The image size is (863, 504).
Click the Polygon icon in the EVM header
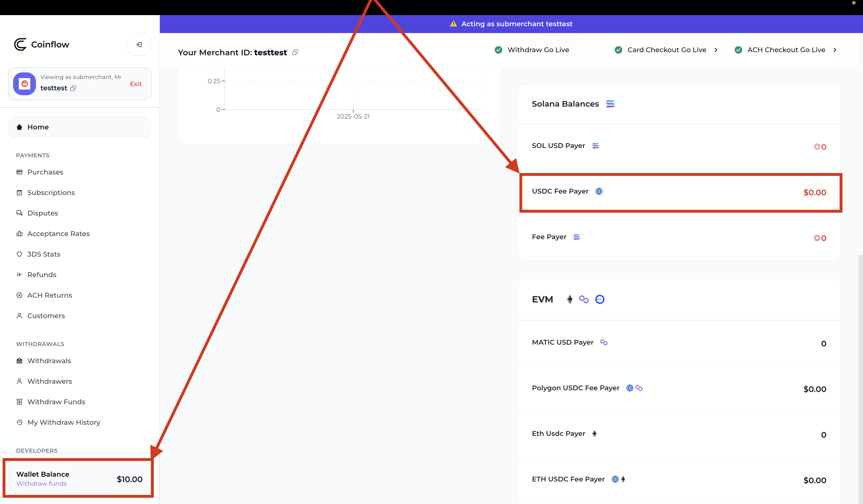point(584,299)
